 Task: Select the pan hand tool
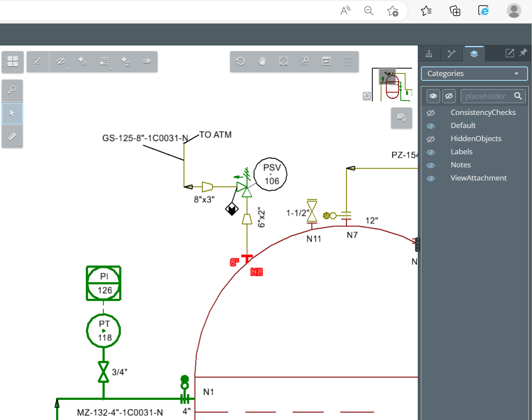pos(262,62)
